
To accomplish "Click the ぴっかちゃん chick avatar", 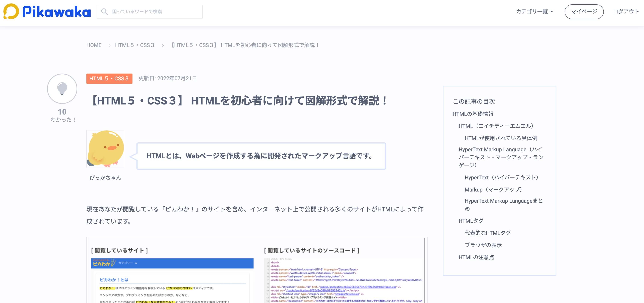I will point(105,149).
